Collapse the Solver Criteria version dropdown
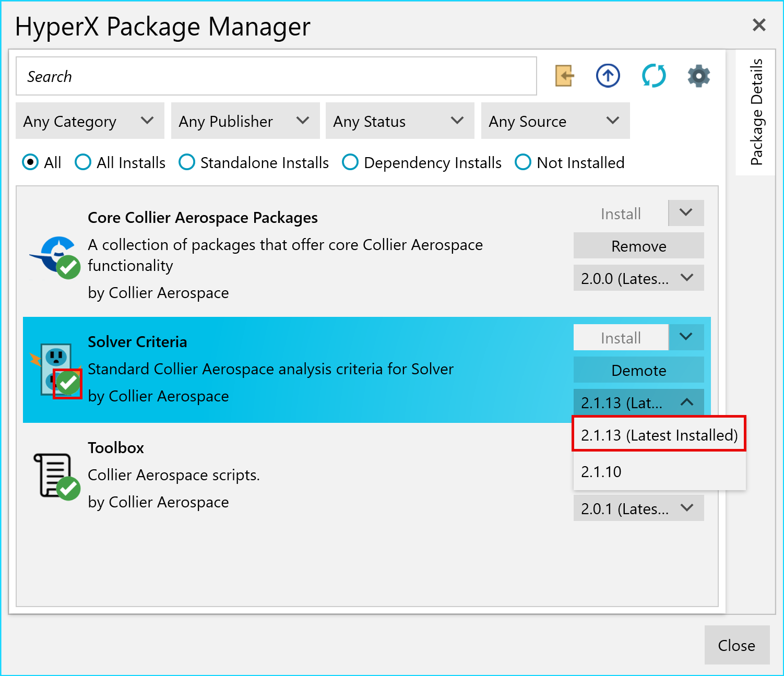 [639, 402]
